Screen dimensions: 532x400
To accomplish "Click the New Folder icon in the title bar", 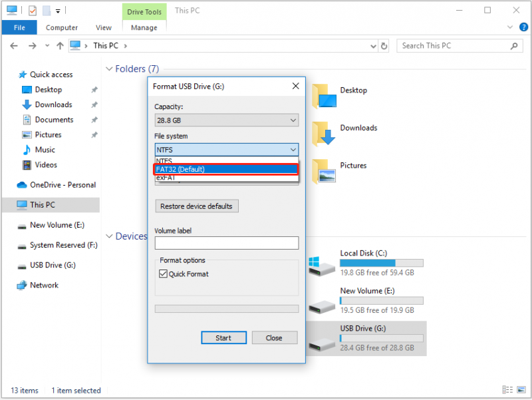I will tap(47, 11).
